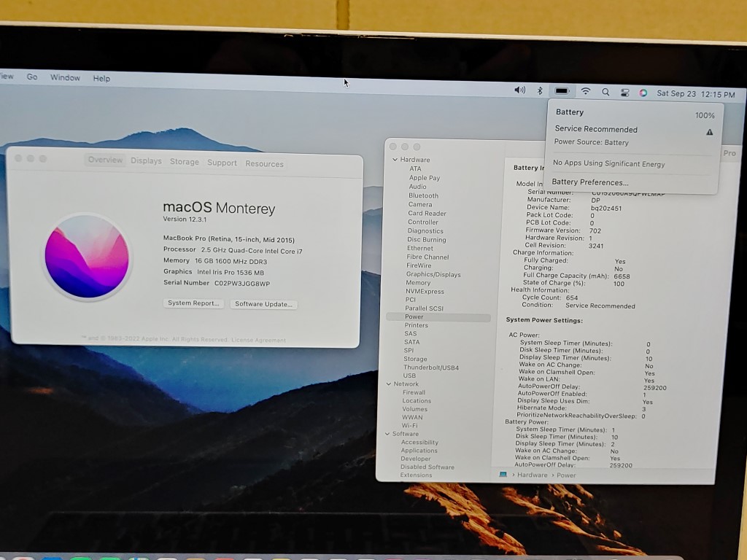
Task: Click the battery icon in menu bar
Action: click(562, 91)
